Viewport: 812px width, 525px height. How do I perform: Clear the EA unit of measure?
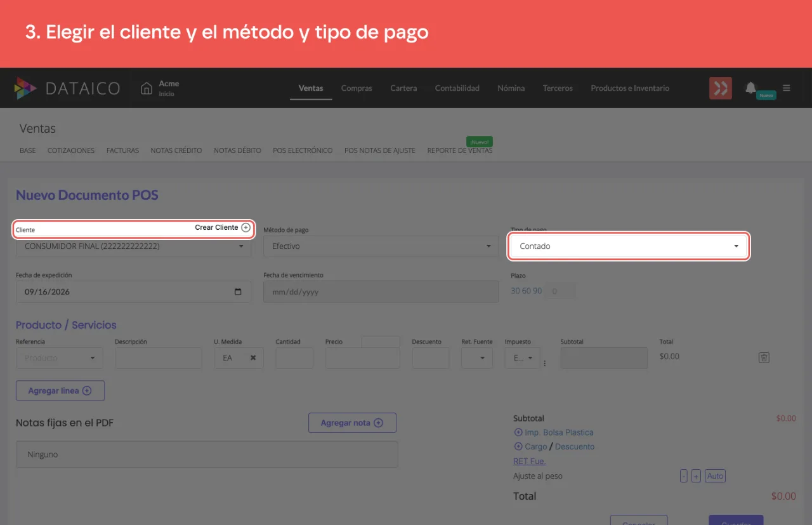pos(253,358)
